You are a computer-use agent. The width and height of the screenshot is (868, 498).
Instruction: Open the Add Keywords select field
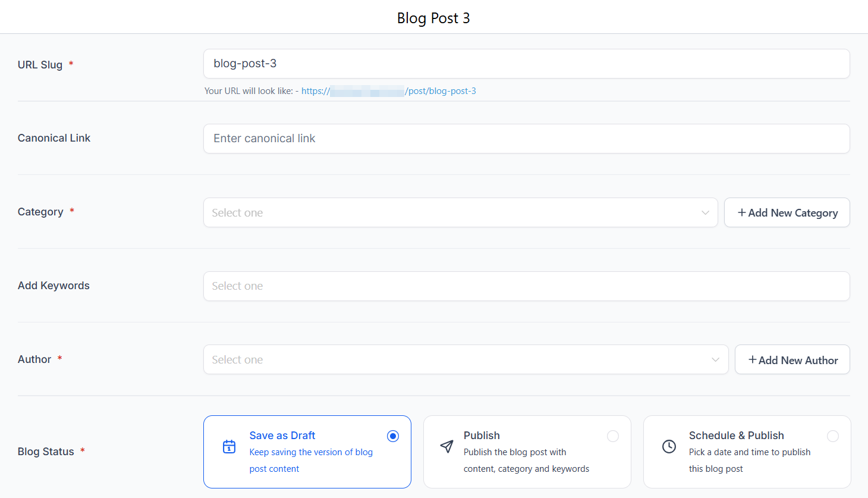[526, 286]
